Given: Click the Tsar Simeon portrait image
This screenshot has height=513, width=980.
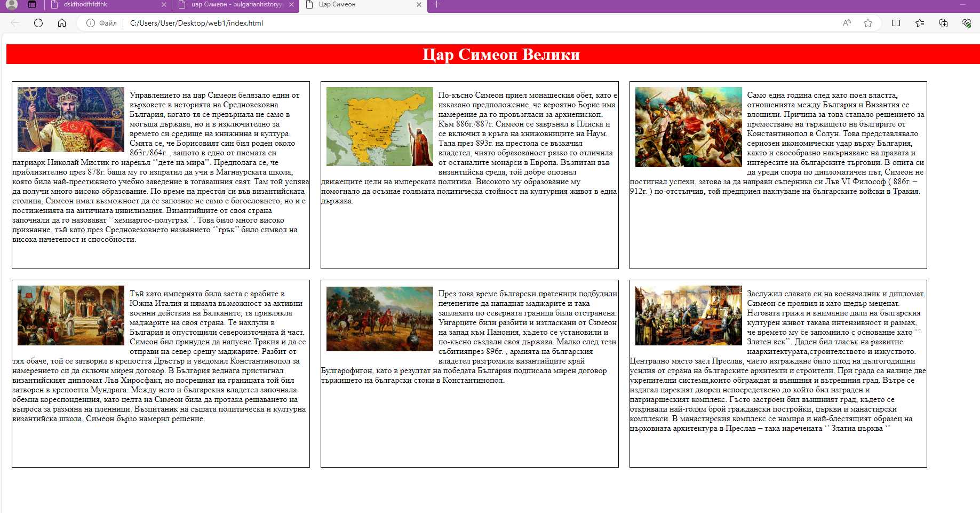Looking at the screenshot, I should click(71, 120).
